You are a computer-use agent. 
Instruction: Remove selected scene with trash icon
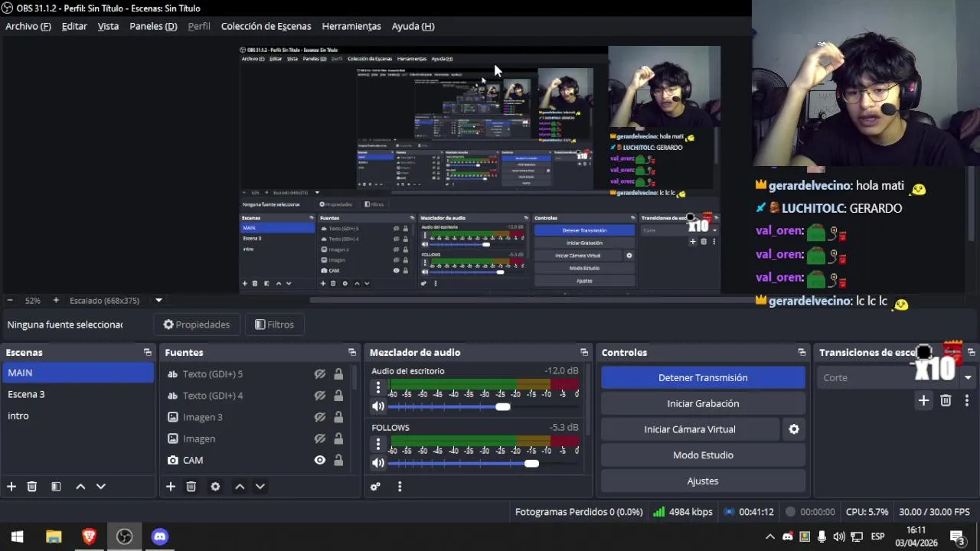32,487
